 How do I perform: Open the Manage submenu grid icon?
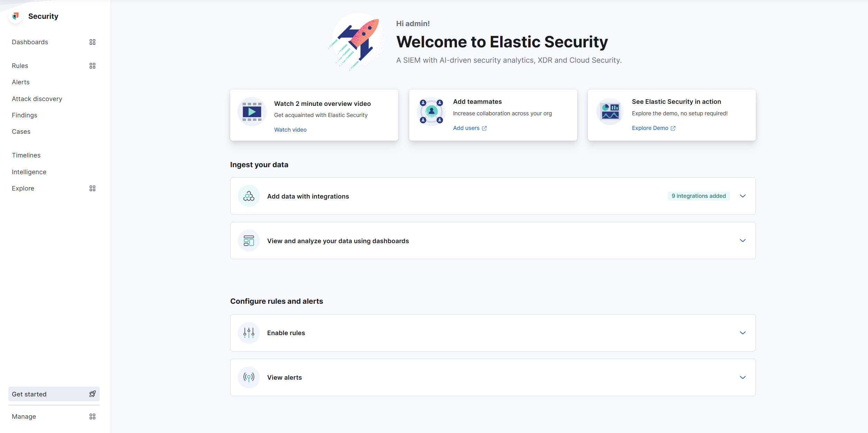coord(92,417)
